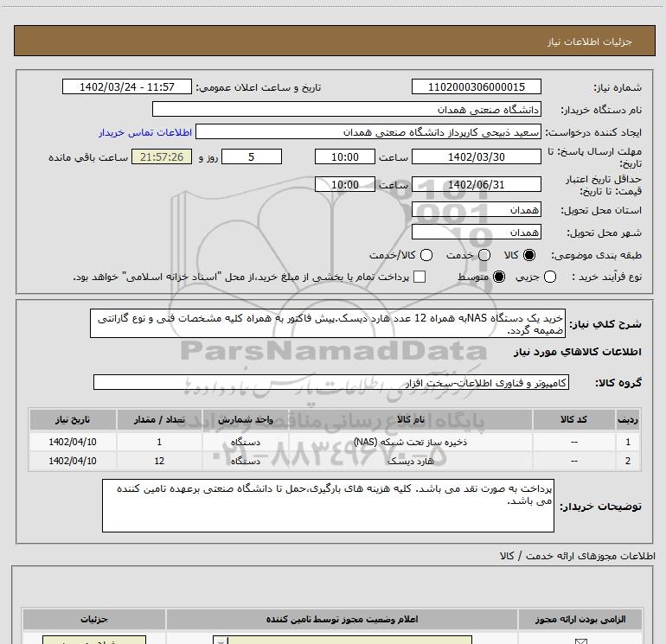The width and height of the screenshot is (666, 644).
Task: Click the details button in permits table
Action: (x=94, y=641)
